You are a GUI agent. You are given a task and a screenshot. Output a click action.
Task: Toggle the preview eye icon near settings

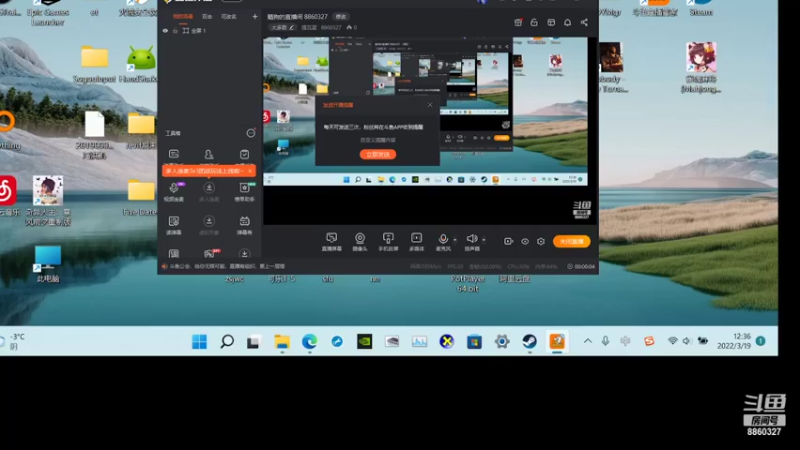[524, 241]
